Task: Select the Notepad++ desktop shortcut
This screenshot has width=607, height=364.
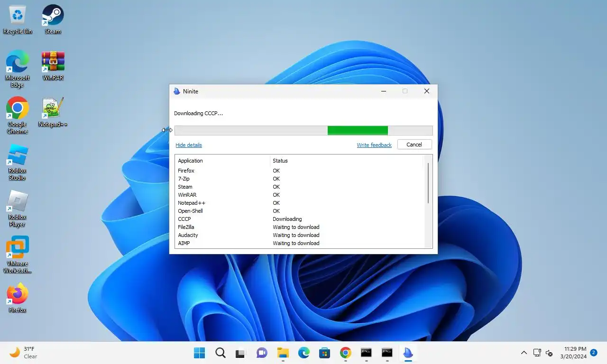Action: [53, 112]
